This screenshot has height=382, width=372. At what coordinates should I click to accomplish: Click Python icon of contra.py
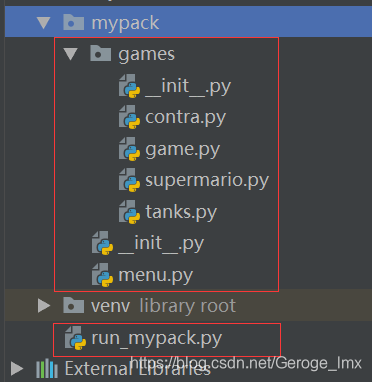tap(130, 117)
